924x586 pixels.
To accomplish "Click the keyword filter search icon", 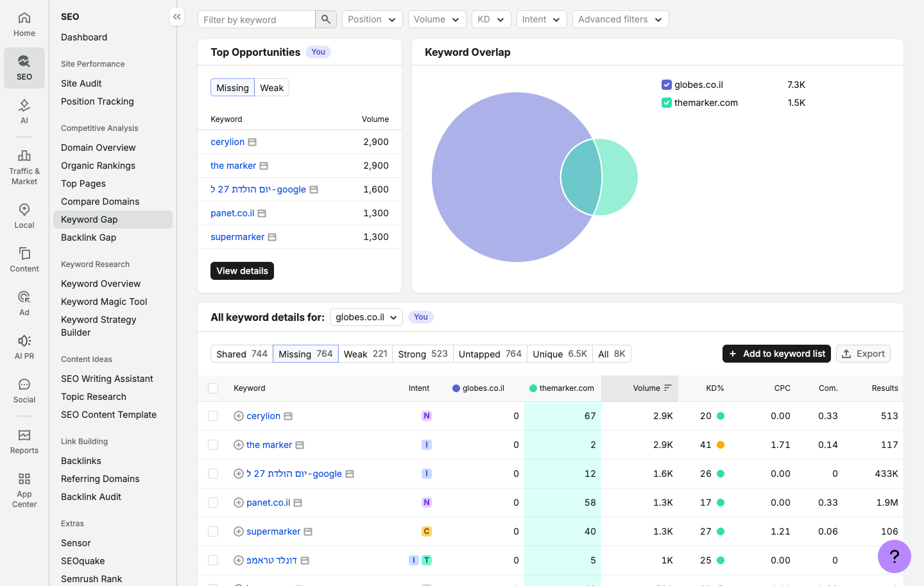I will (x=326, y=19).
